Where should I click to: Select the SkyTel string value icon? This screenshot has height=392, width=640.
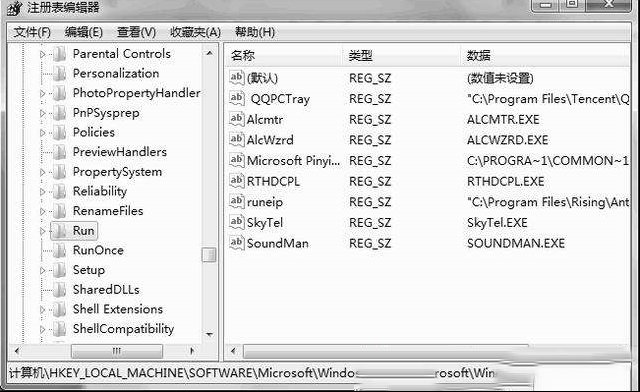point(237,222)
